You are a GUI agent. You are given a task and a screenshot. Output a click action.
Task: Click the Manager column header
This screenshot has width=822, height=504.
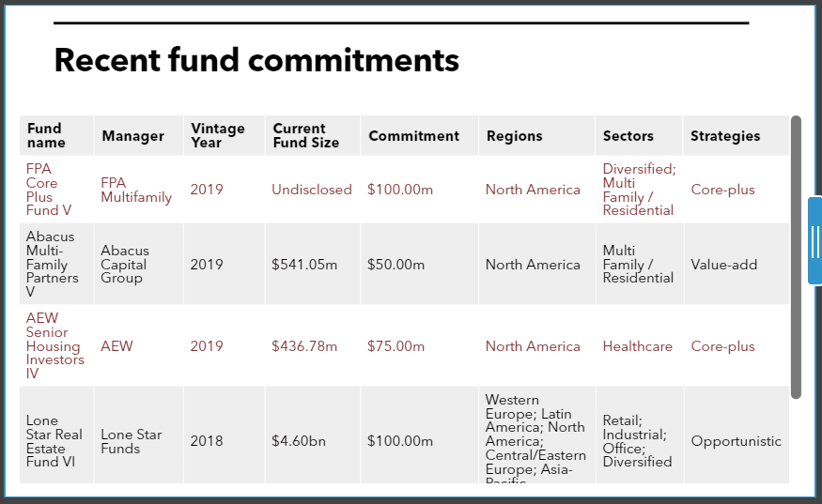(x=138, y=136)
